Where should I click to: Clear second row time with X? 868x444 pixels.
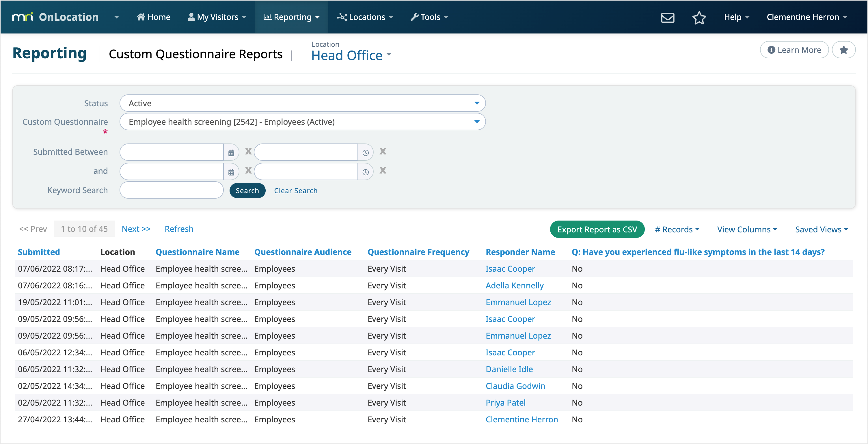(383, 170)
